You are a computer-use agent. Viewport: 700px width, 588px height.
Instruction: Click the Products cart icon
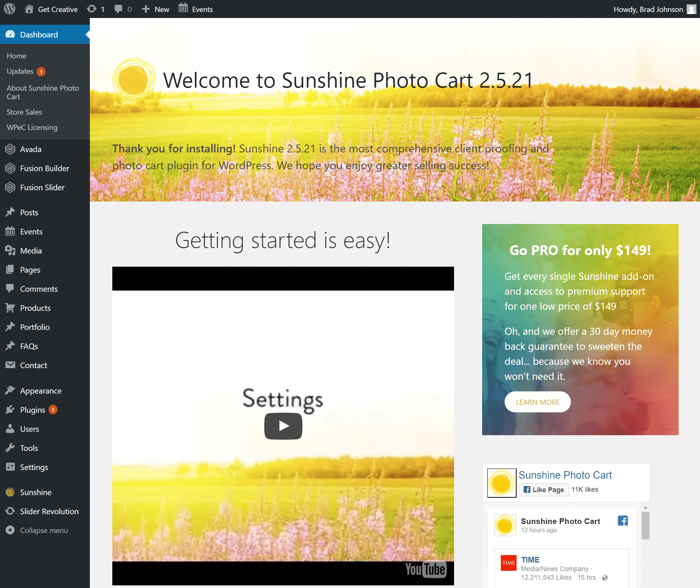10,308
